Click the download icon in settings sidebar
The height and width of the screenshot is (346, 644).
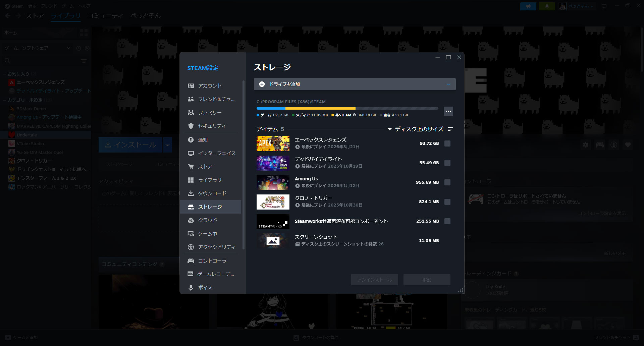pos(191,193)
